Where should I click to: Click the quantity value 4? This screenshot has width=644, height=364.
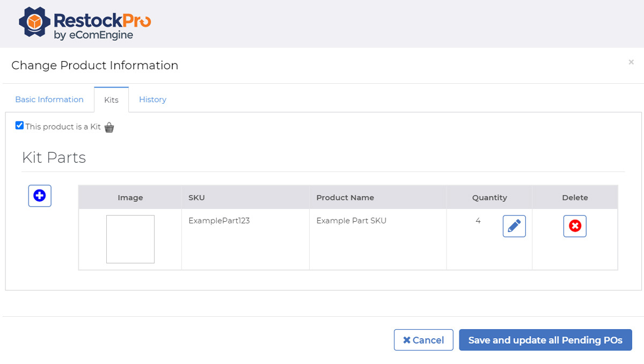(478, 221)
